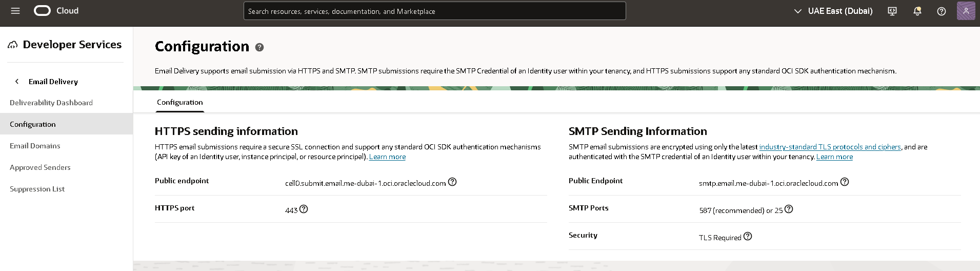The width and height of the screenshot is (980, 271).
Task: Click the SMTP Ports label
Action: (588, 208)
